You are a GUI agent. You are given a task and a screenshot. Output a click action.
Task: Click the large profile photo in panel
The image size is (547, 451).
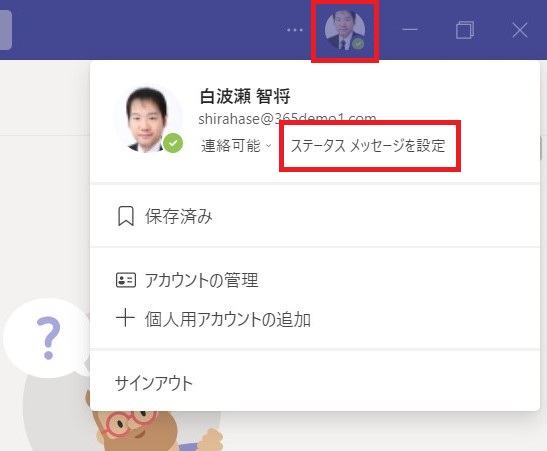tap(148, 119)
